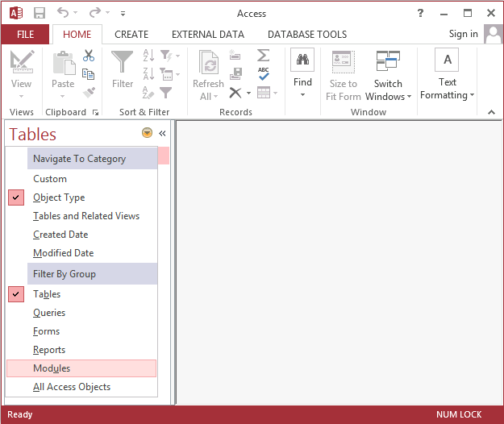Open Selection filter dropdown
The height and width of the screenshot is (424, 504).
click(x=170, y=56)
